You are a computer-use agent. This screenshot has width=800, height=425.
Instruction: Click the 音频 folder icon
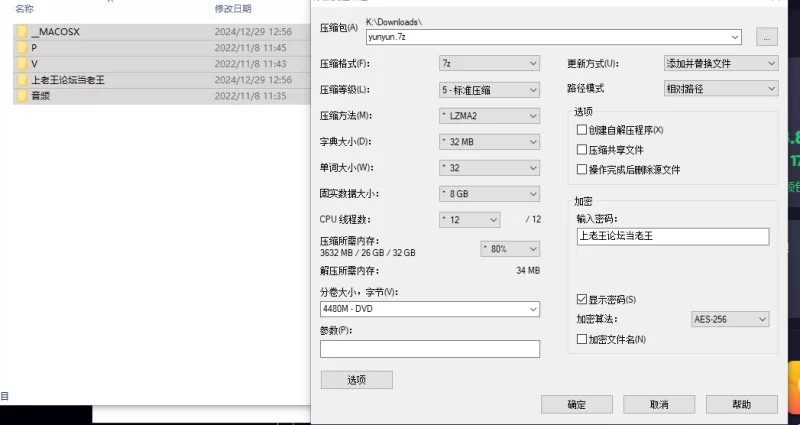22,96
